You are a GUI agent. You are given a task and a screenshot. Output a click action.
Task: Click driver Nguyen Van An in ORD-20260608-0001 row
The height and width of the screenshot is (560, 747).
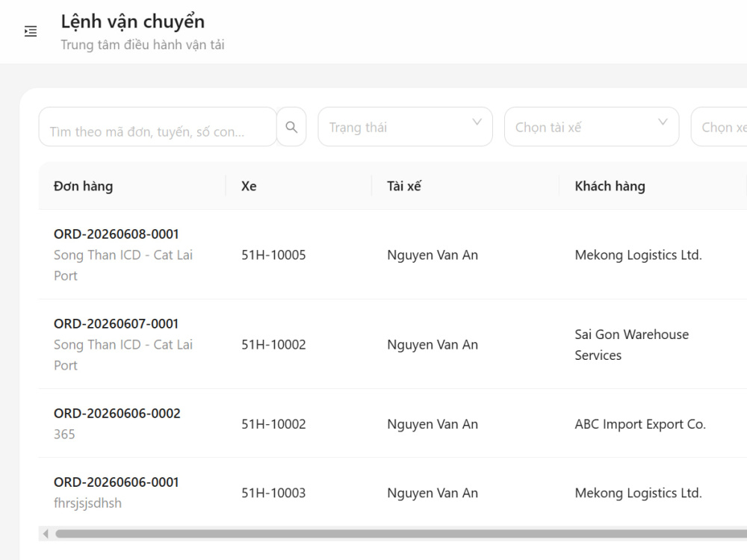433,255
